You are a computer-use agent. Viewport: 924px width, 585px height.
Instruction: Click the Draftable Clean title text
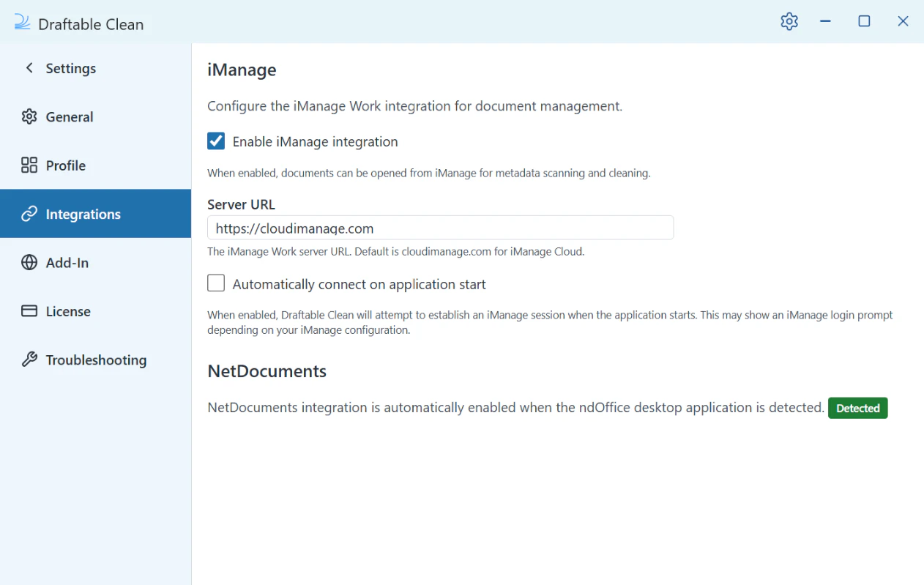point(91,24)
